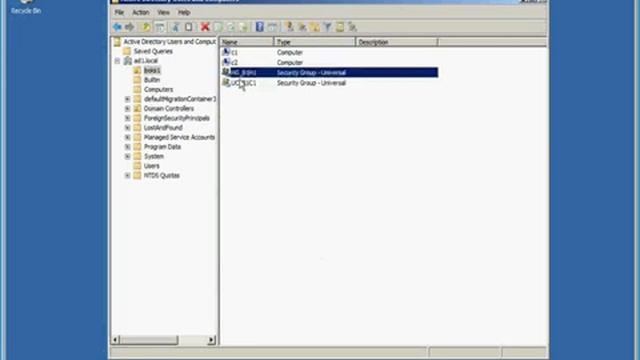Image resolution: width=640 pixels, height=360 pixels.
Task: Delete the selection using the red X icon
Action: 205,27
